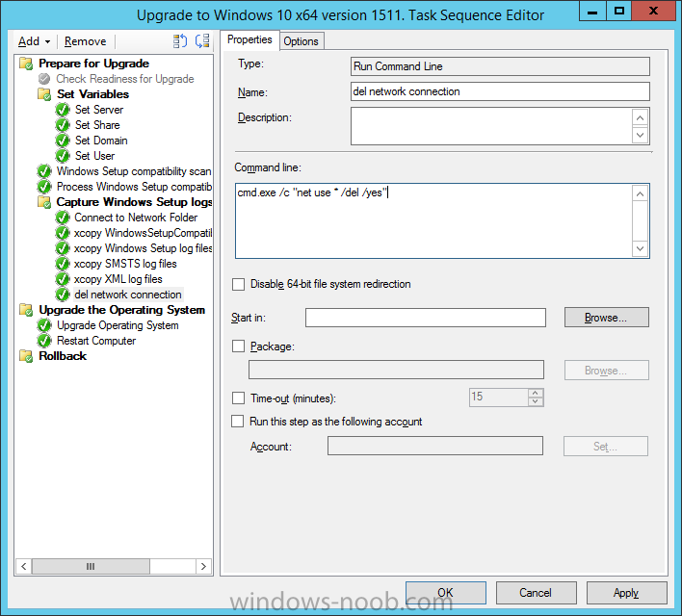Decrease the time-out minutes spinner
Viewport: 682px width, 616px height.
(536, 402)
